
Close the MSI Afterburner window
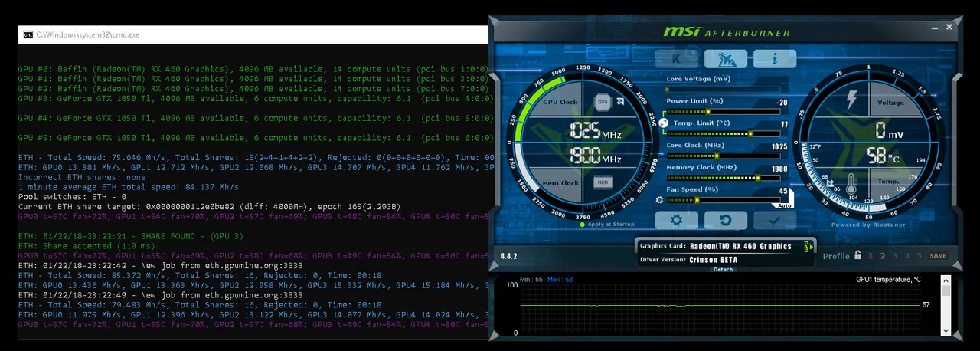[949, 27]
